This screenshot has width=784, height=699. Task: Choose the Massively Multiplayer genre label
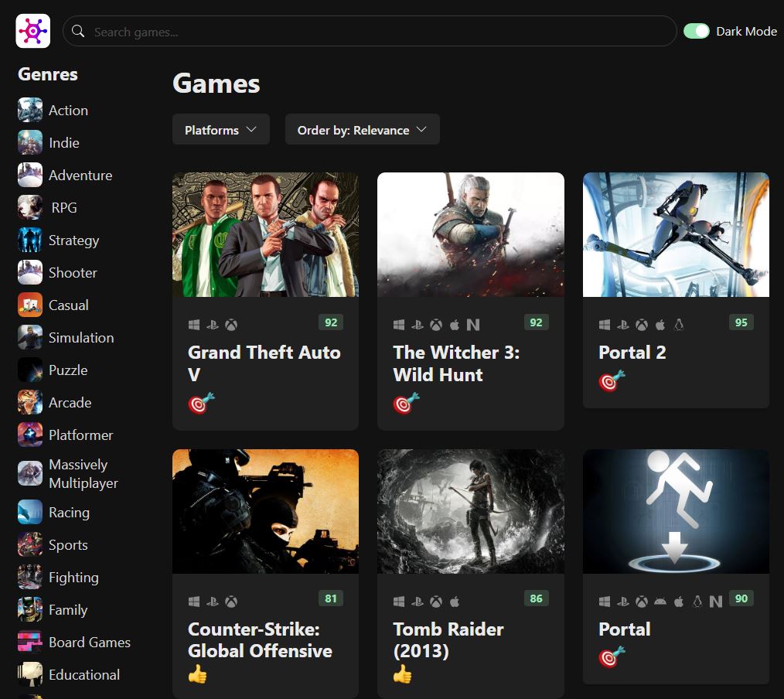(x=84, y=473)
